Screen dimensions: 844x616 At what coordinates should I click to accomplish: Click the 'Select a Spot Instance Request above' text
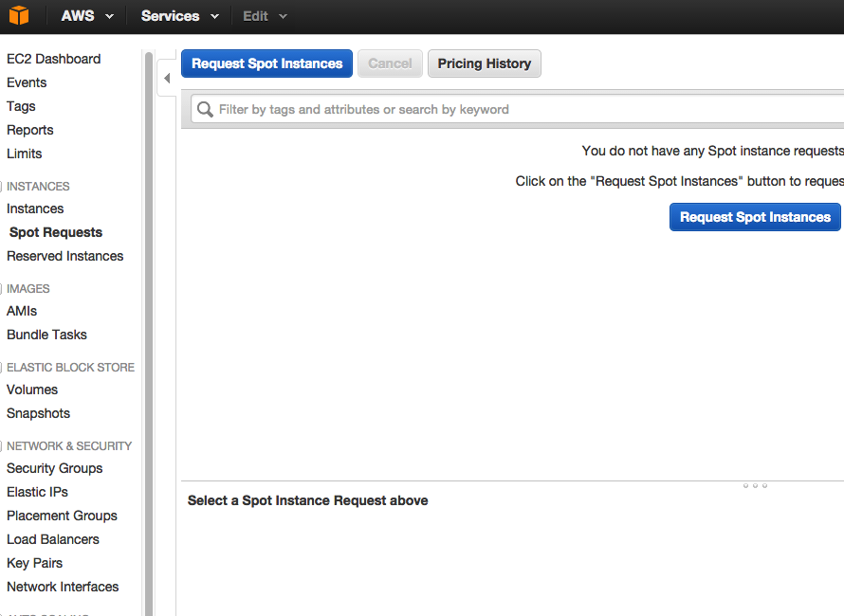(x=308, y=500)
